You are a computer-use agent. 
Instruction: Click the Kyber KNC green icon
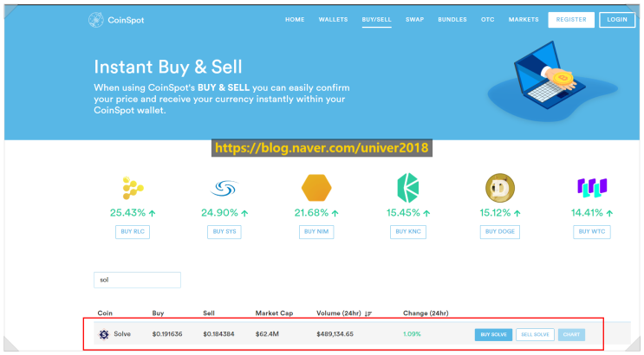tap(408, 188)
